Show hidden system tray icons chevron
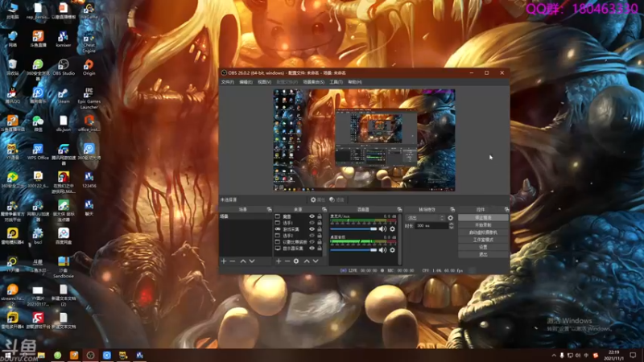This screenshot has height=362, width=644. [x=554, y=356]
